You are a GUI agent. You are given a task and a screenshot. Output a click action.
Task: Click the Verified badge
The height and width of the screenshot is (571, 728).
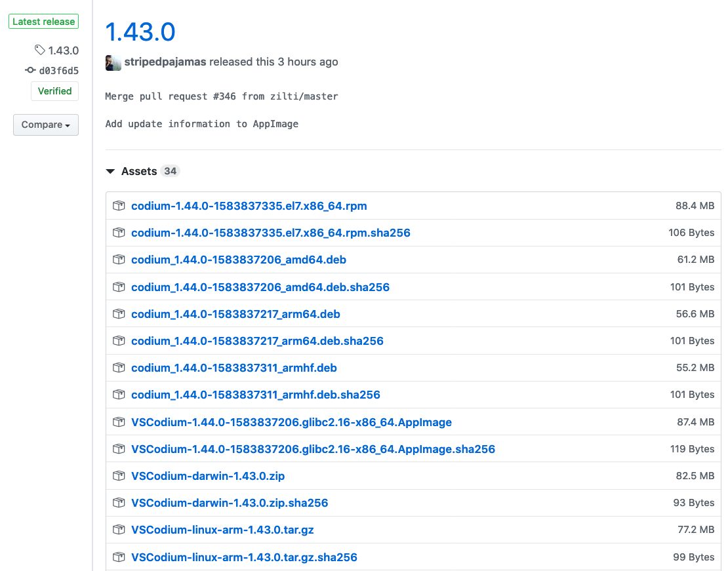pos(54,90)
